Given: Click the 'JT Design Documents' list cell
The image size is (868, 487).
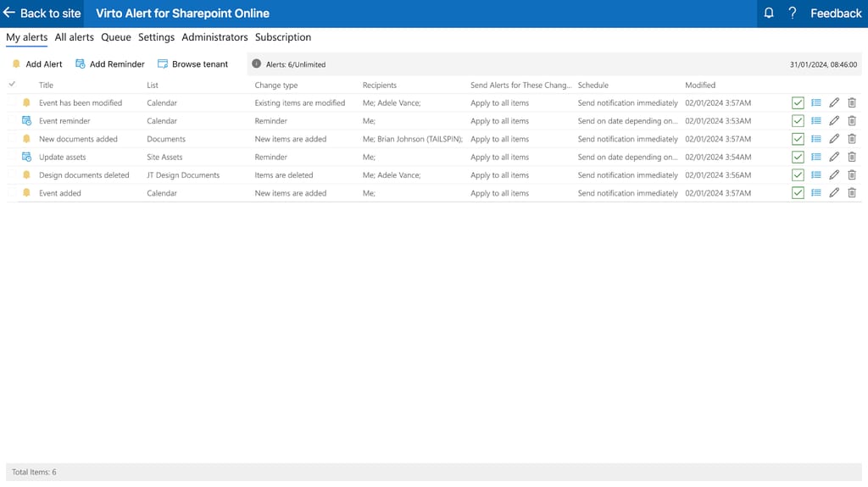Looking at the screenshot, I should pos(183,174).
